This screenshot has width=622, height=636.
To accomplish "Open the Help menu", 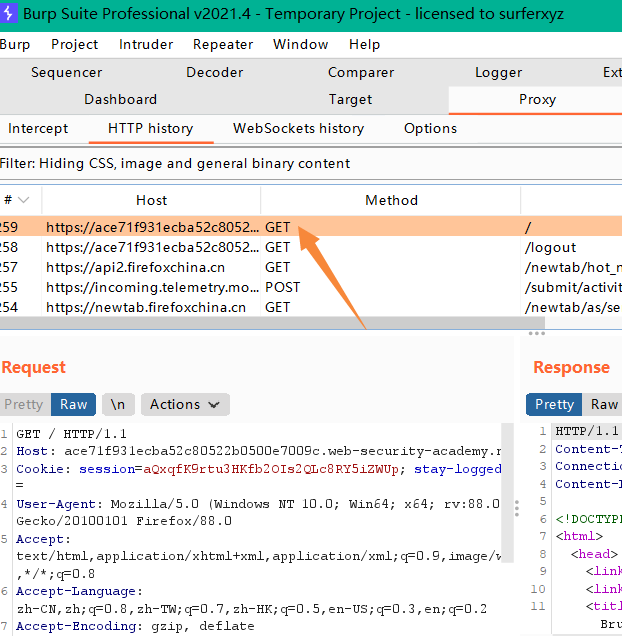I will (364, 44).
